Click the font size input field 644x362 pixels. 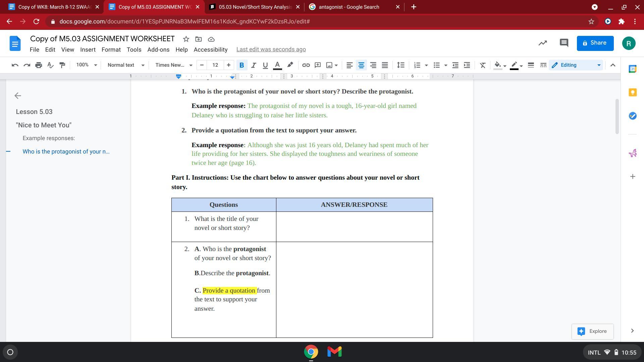[x=215, y=65]
